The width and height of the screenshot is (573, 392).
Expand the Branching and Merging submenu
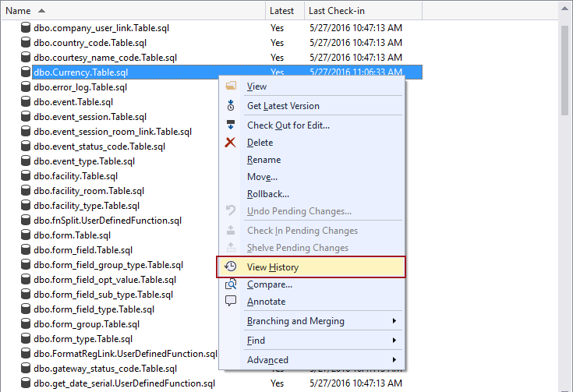pyautogui.click(x=394, y=321)
